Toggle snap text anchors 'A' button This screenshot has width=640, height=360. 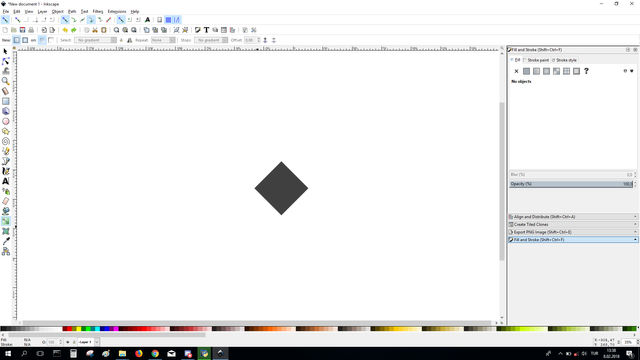click(x=147, y=20)
